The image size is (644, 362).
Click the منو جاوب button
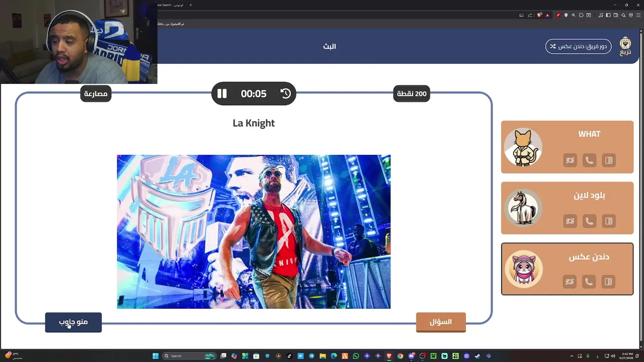click(73, 322)
